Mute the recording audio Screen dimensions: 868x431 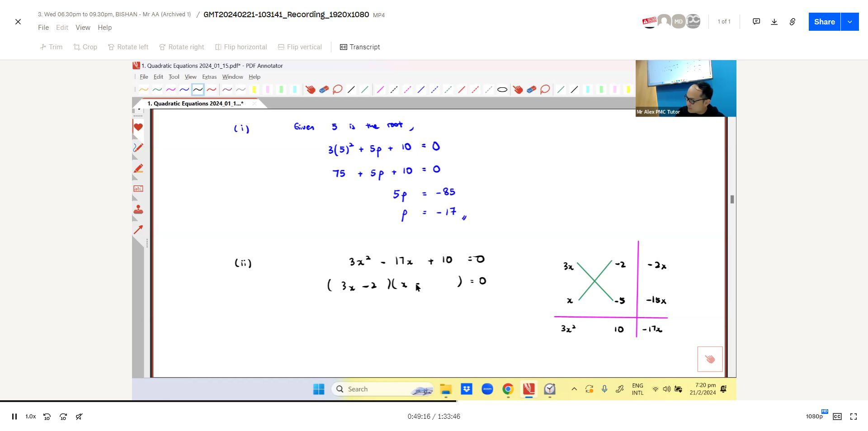(x=79, y=417)
